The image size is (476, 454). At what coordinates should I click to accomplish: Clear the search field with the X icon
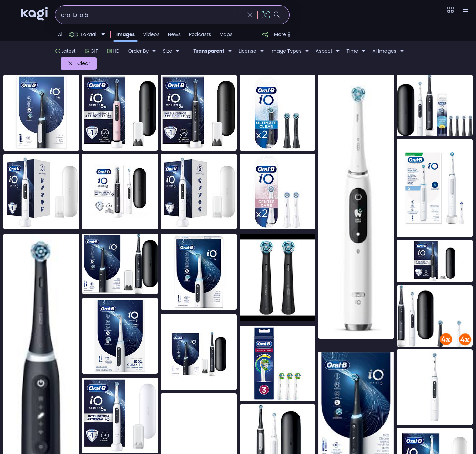pyautogui.click(x=250, y=15)
